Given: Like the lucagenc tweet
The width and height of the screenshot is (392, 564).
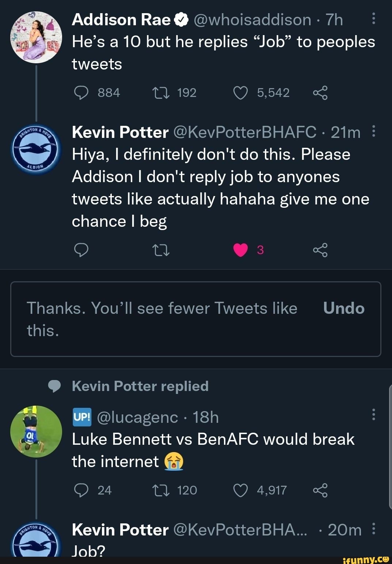Looking at the screenshot, I should pyautogui.click(x=240, y=490).
